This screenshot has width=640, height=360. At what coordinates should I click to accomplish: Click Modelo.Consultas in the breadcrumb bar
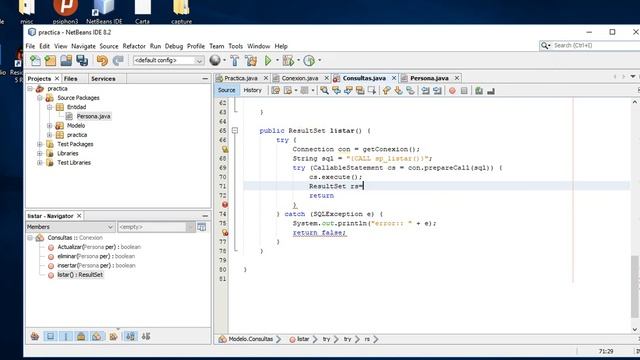(x=250, y=339)
